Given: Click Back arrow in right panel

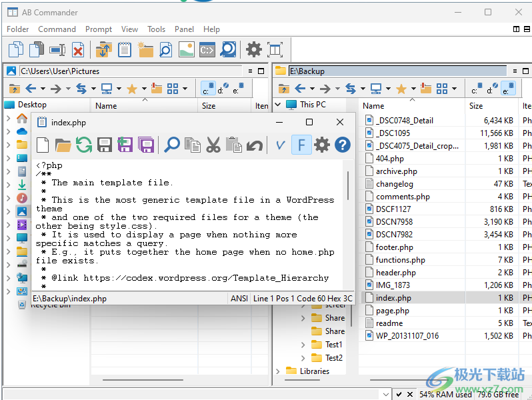Looking at the screenshot, I should coord(300,89).
